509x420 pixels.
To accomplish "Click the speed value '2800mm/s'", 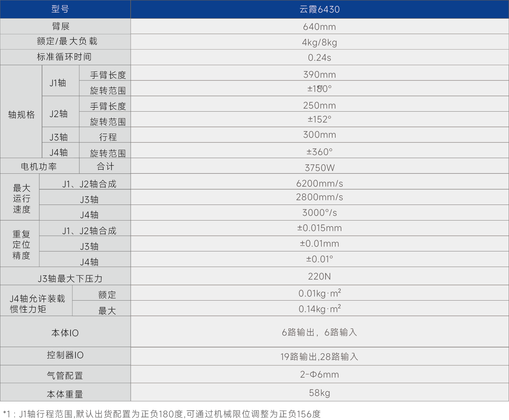I will coord(319,197).
